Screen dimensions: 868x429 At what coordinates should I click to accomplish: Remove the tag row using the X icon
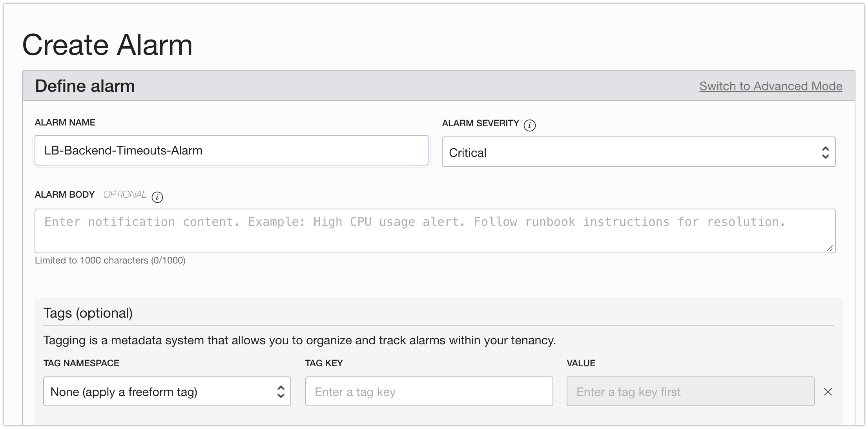(828, 392)
